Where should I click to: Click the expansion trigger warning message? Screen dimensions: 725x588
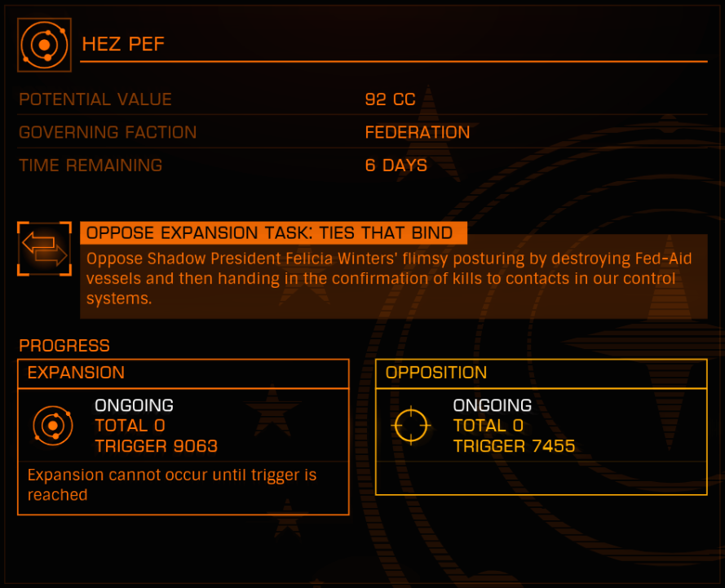[172, 484]
